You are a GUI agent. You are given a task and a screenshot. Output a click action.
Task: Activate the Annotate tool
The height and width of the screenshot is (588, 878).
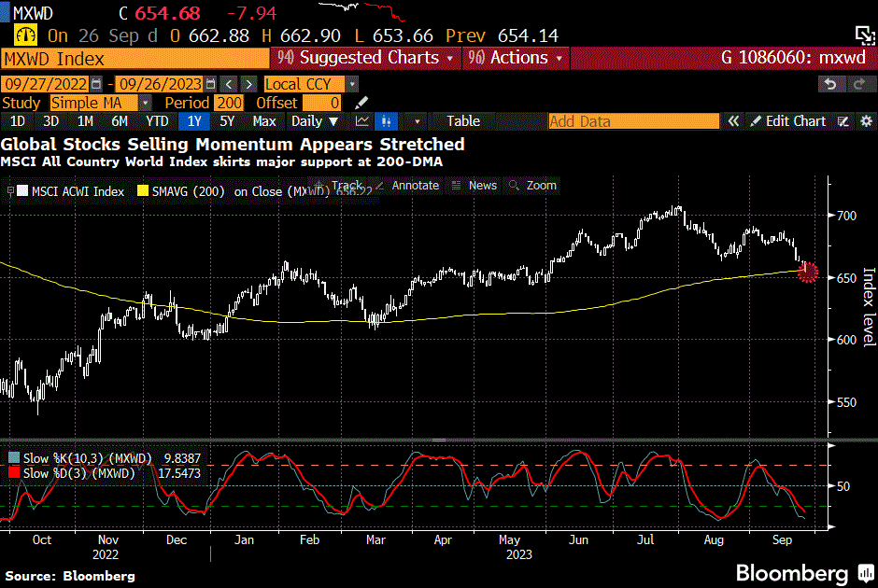(x=407, y=185)
